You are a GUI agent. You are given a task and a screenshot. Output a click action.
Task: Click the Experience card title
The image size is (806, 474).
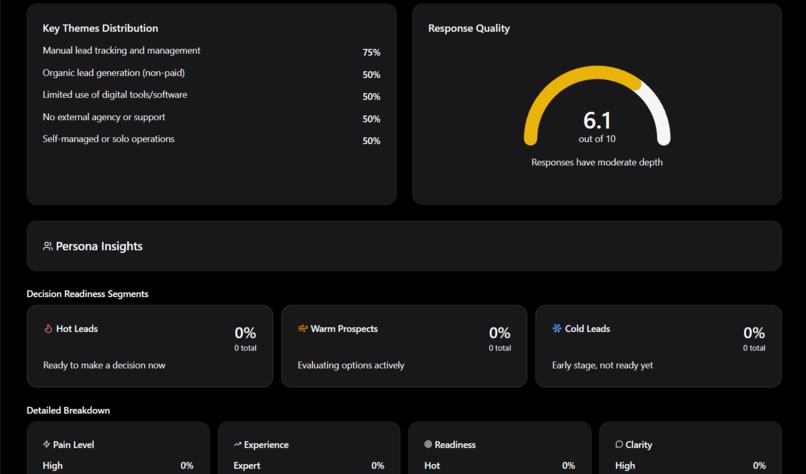click(266, 445)
